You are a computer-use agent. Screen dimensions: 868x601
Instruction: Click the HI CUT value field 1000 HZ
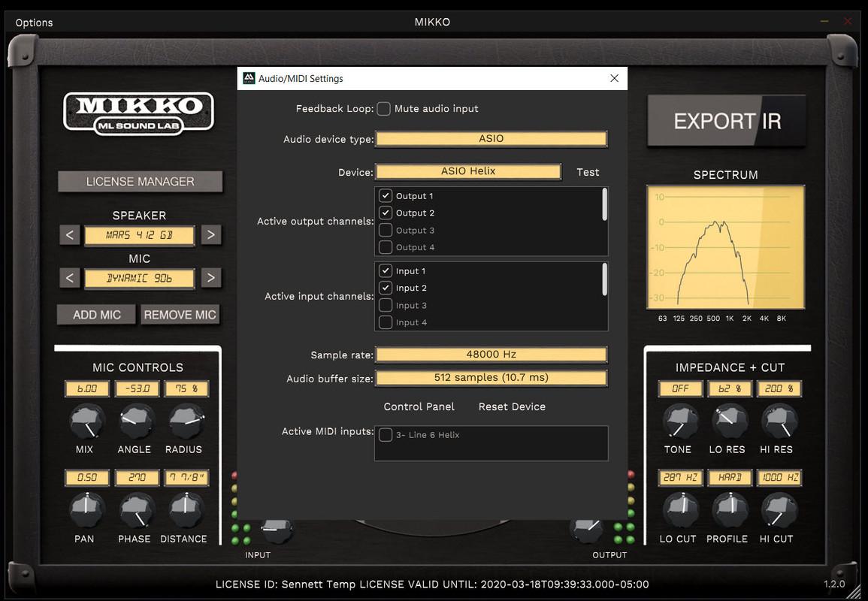(x=779, y=477)
